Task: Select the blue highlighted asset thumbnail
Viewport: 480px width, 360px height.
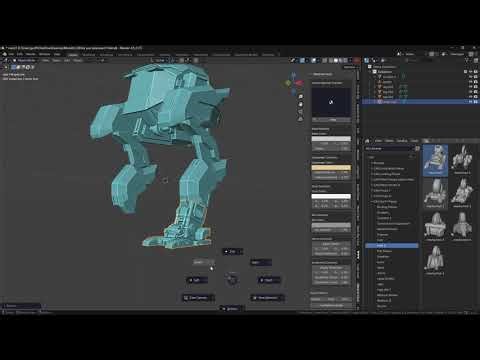Action: [x=435, y=160]
